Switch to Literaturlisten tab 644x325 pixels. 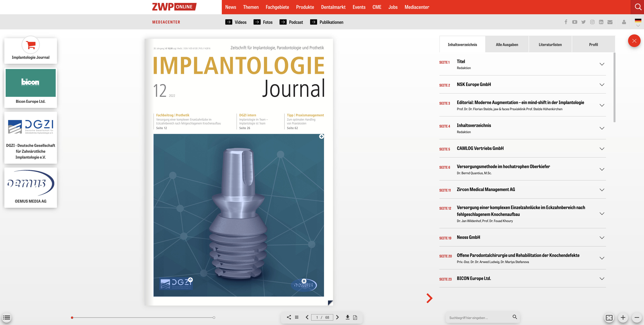(550, 44)
